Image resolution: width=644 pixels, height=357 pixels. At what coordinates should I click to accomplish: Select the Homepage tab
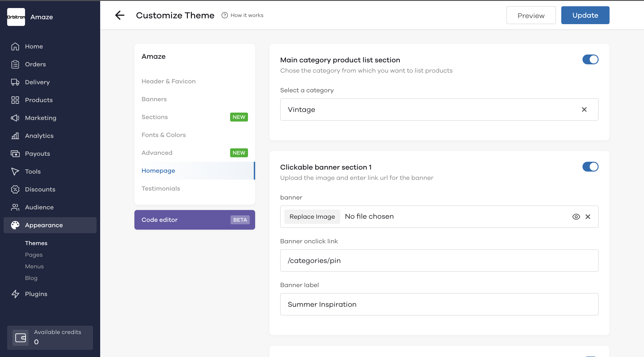click(195, 171)
